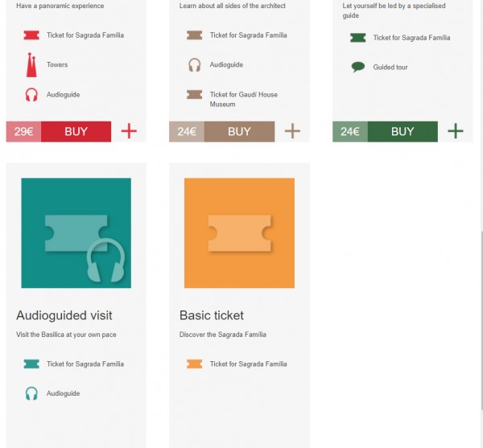Click 'Ticket for Sagrada Família' beside red ticket
Screen dimensions: 483x448
85,35
